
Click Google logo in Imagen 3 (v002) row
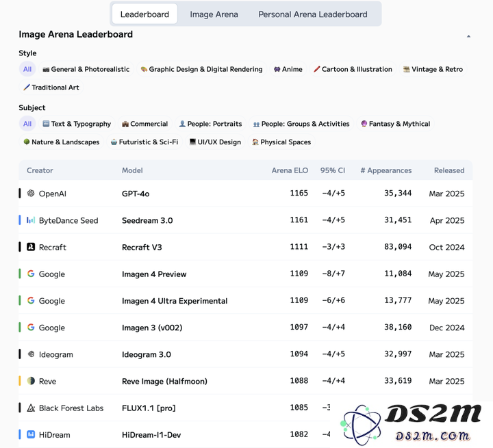click(x=31, y=328)
